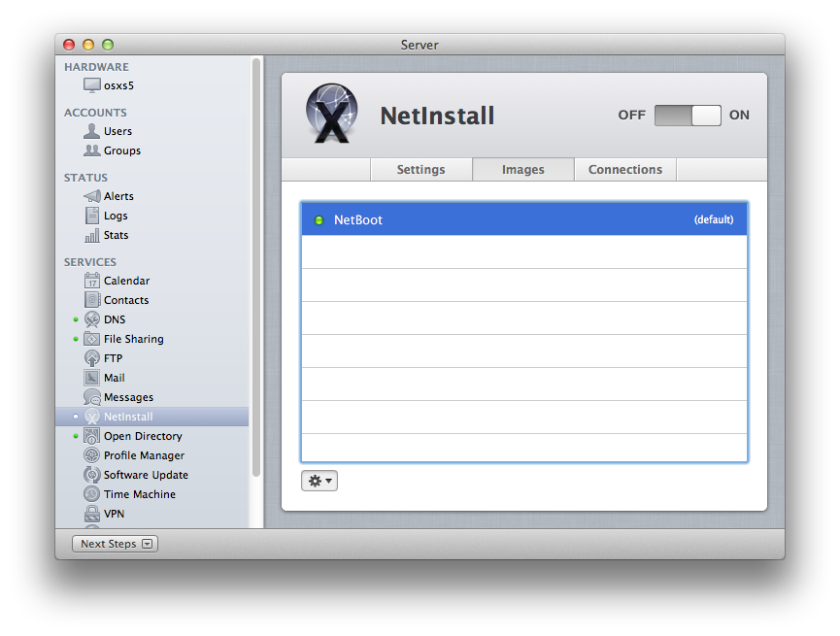Click the large NetInstall globe X logo

click(331, 114)
